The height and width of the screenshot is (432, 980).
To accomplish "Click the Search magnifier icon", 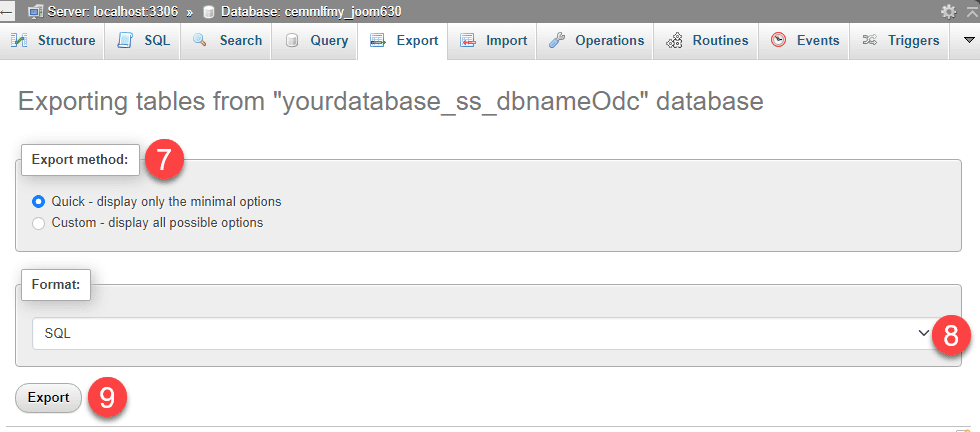I will click(200, 41).
